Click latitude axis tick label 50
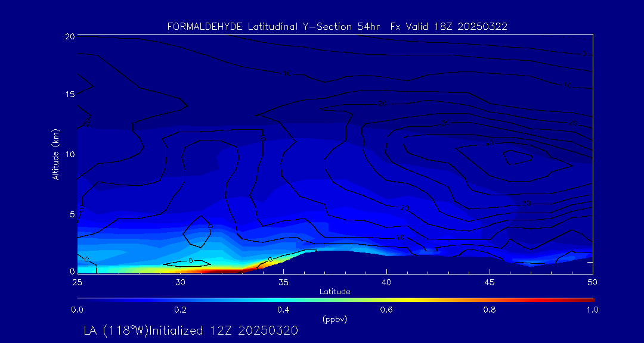Screen dimensions: 644x343 [x=593, y=282]
